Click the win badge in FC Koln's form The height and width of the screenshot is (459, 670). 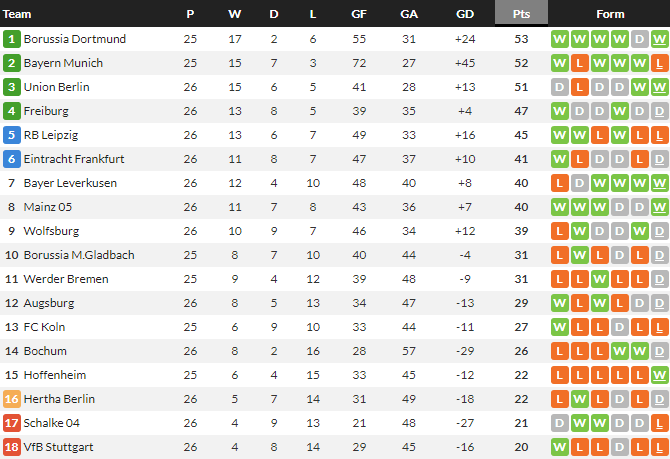560,327
